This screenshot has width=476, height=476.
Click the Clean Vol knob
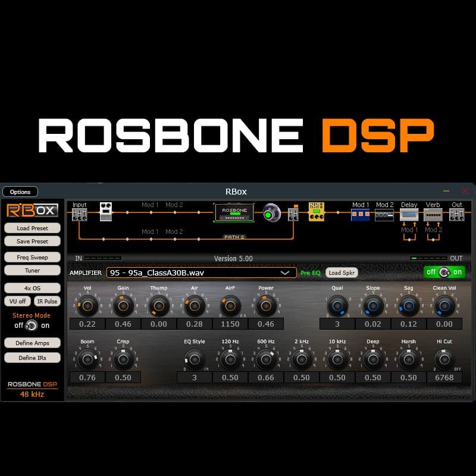(444, 306)
